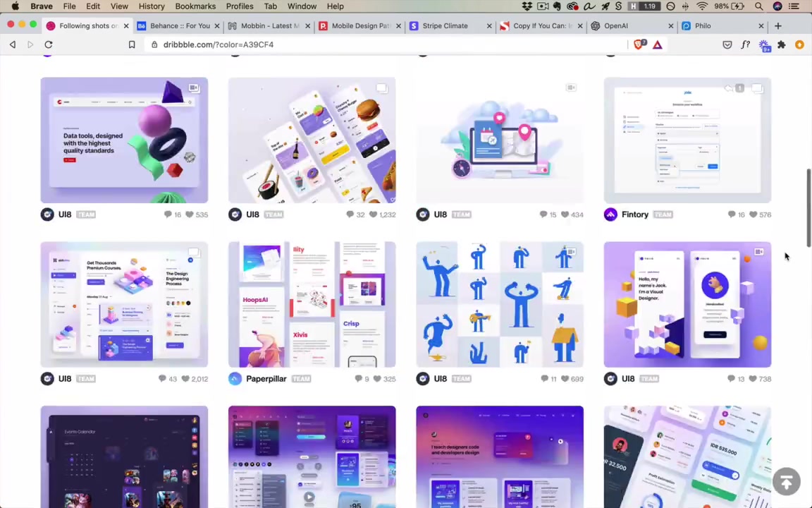This screenshot has width=812, height=508.
Task: Click the TEAM badge next to Paperpillar
Action: pos(301,379)
